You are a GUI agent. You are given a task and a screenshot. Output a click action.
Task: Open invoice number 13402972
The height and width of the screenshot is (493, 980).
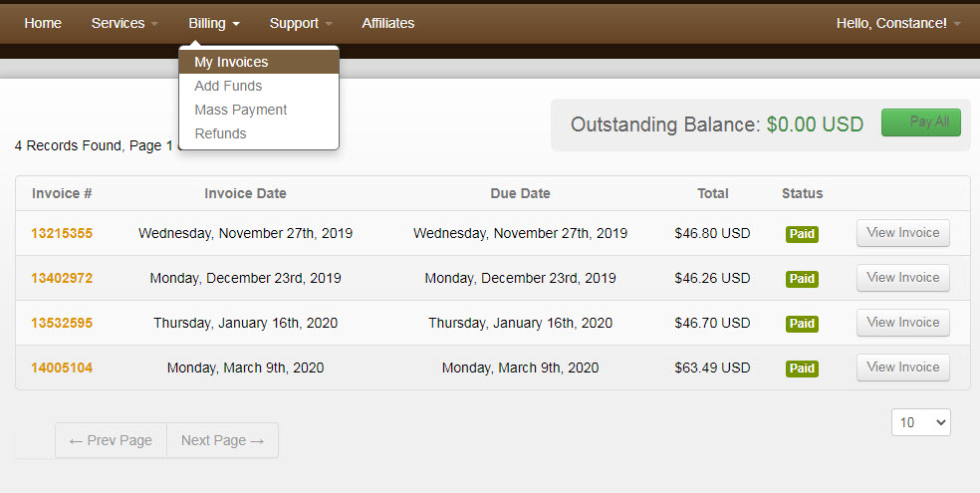(62, 279)
